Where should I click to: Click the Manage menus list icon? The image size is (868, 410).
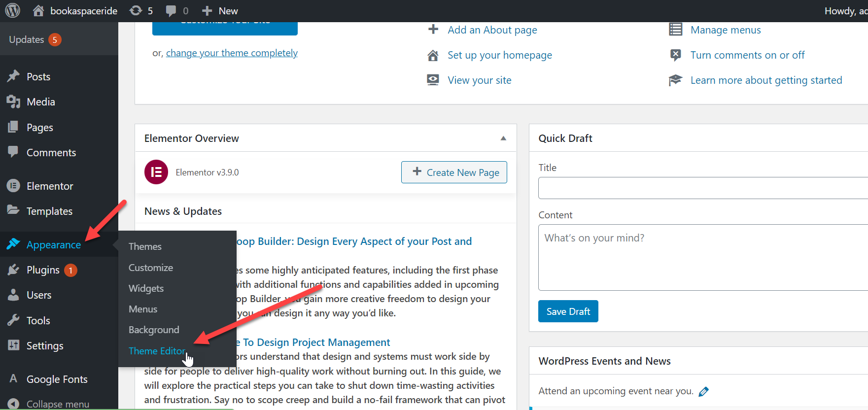[x=675, y=30]
